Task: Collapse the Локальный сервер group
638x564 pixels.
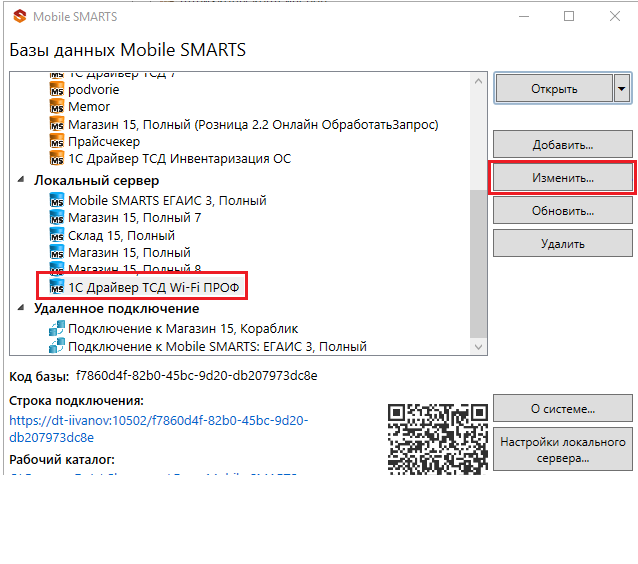Action: pyautogui.click(x=21, y=179)
